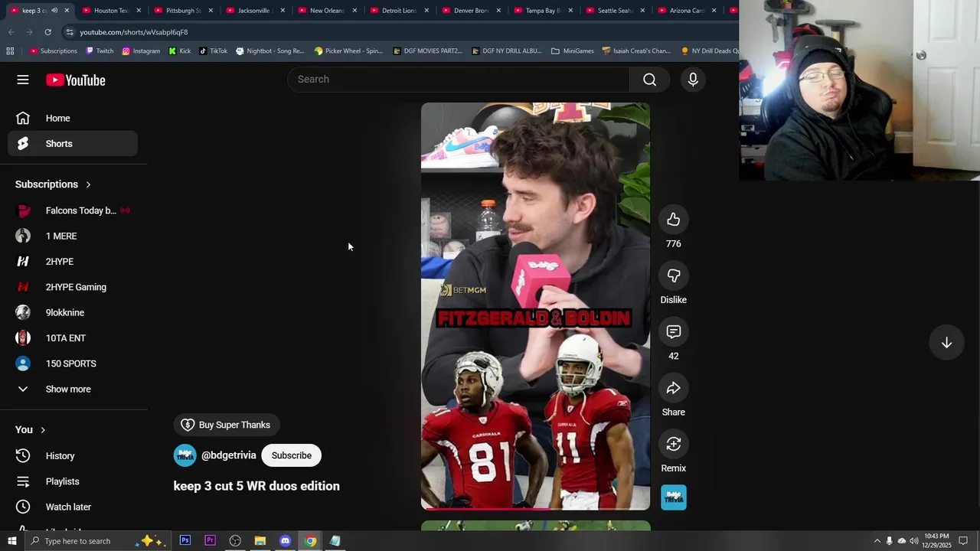Click the YouTube search field
The image size is (980, 551).
(459, 80)
